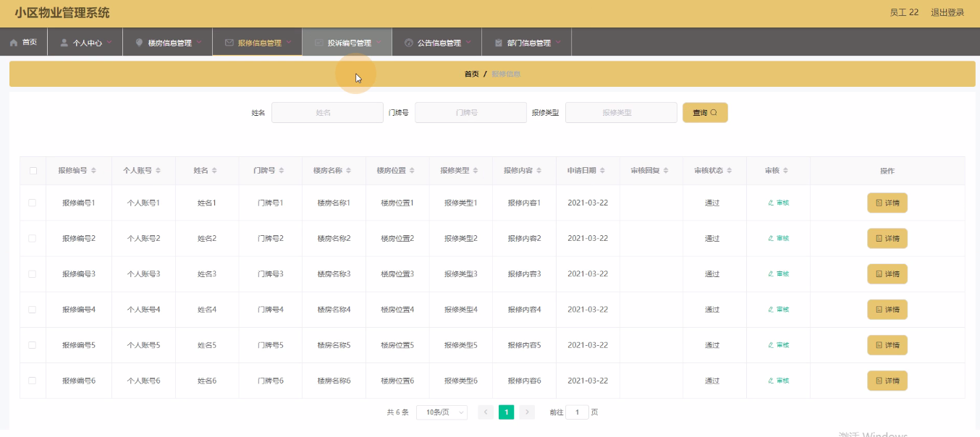
Task: Select the checkbox for row 报修编号6
Action: click(x=33, y=381)
